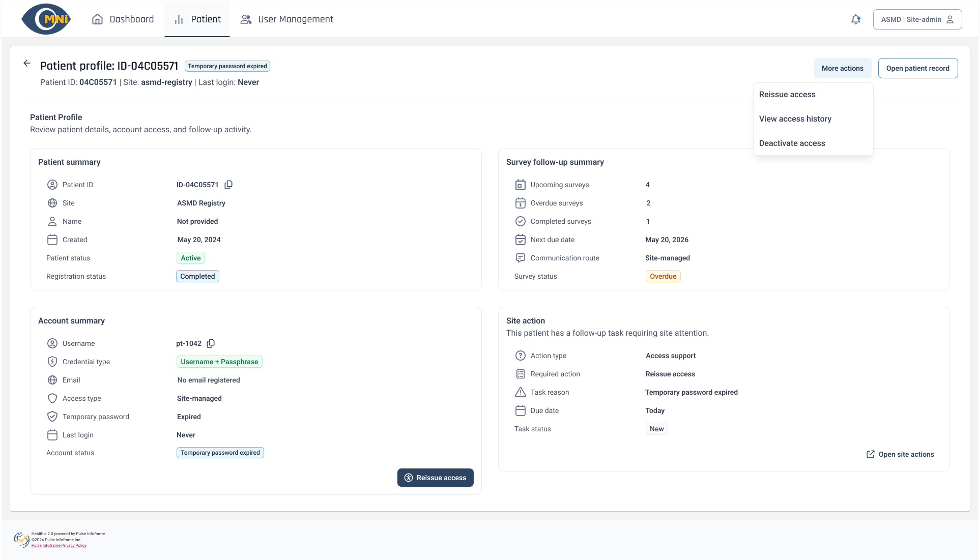Toggle the More actions dropdown
The width and height of the screenshot is (980, 560).
(x=842, y=68)
